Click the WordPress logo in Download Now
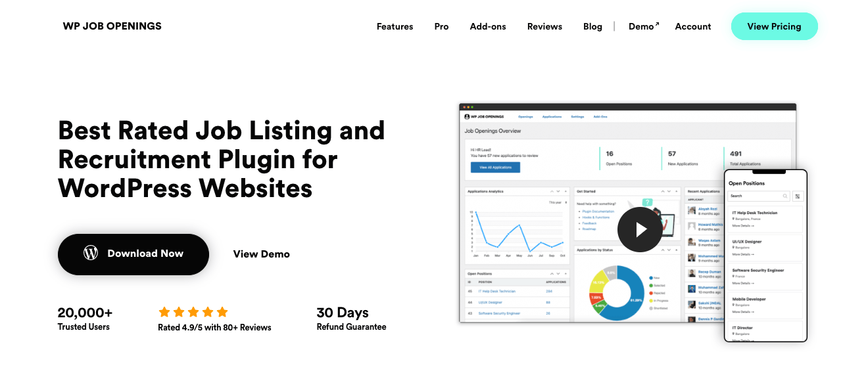Screen dimensions: 868x381 click(91, 253)
